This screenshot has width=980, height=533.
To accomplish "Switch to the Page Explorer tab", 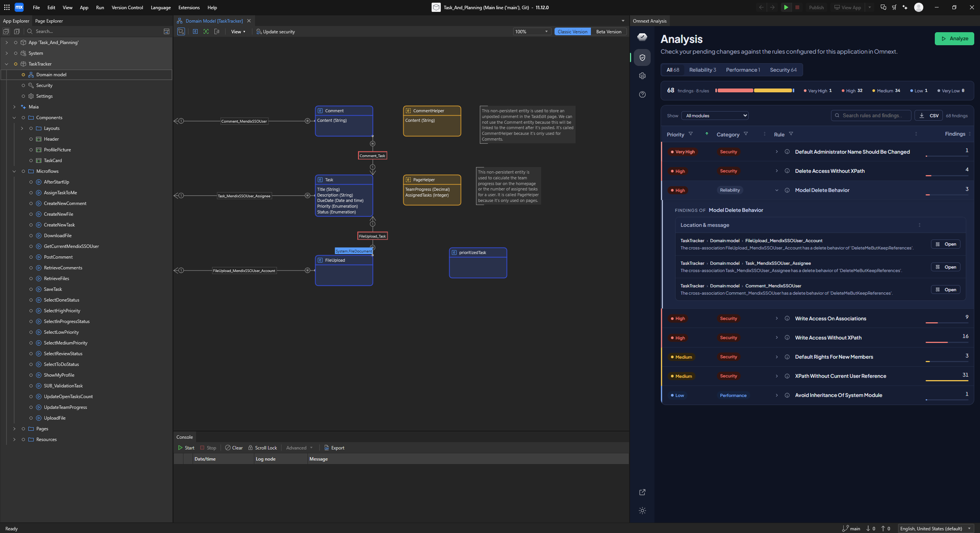I will coord(49,21).
